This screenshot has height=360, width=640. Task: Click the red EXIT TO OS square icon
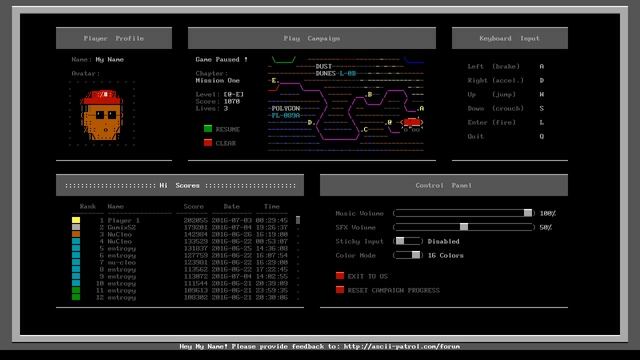[340, 276]
